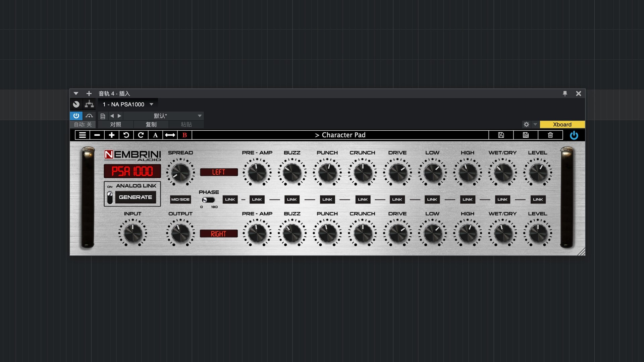Expand arrow next to settings gear
The image size is (644, 362).
click(535, 124)
